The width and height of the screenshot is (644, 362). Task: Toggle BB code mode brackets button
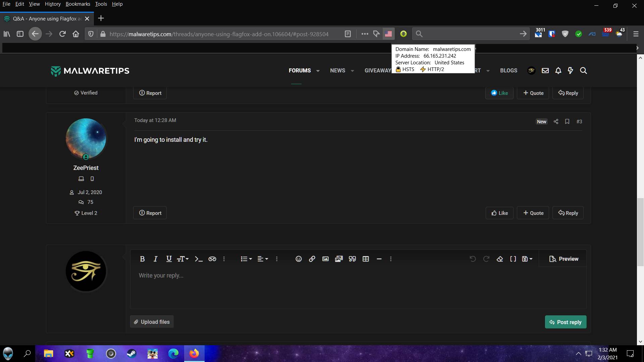[513, 259]
